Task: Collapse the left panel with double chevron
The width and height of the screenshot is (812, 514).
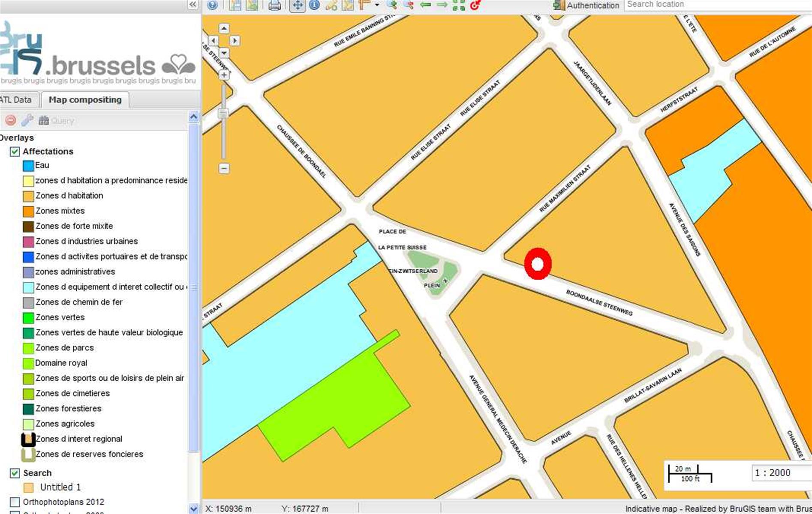Action: (x=193, y=4)
